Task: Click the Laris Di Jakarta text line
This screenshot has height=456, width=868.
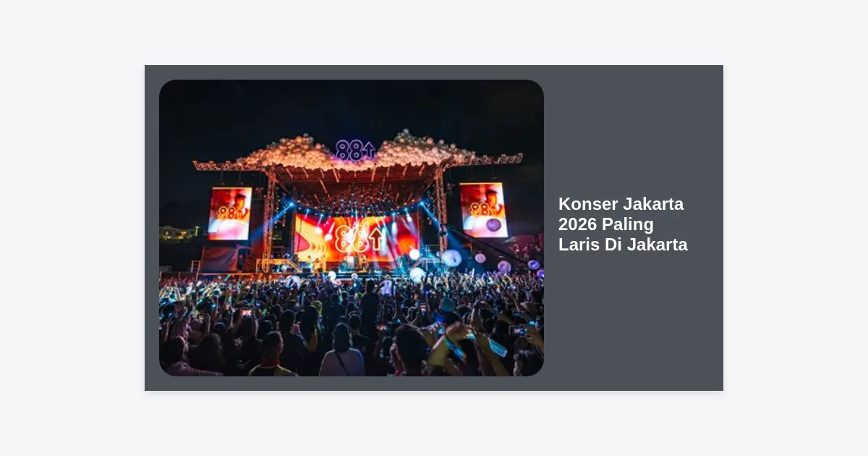Action: point(623,245)
